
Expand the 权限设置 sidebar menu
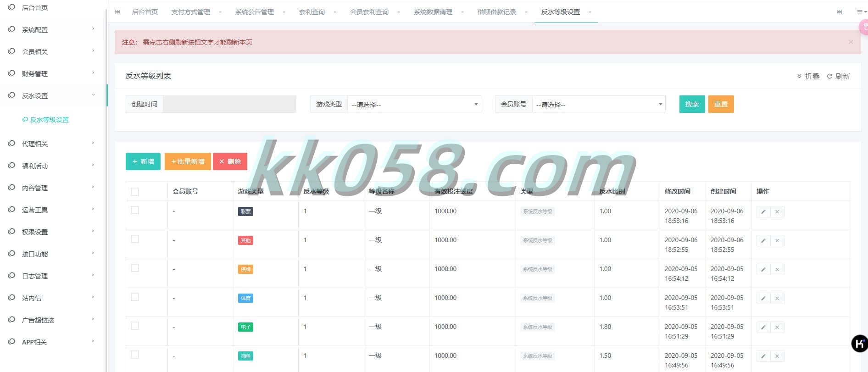click(53, 232)
